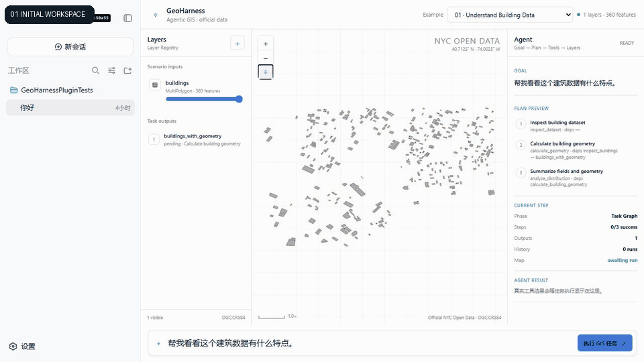Click the map scale bar 1.0x
This screenshot has width=644, height=362.
(x=277, y=316)
